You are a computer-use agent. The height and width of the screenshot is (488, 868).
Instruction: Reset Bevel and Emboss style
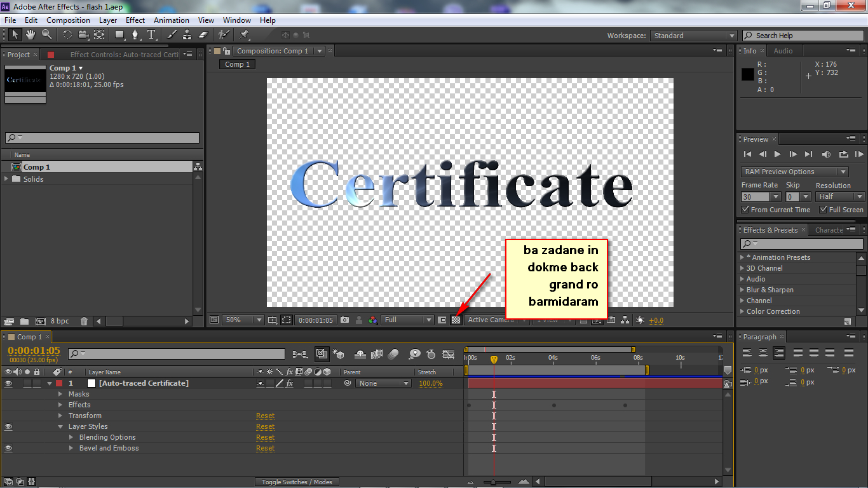click(265, 448)
